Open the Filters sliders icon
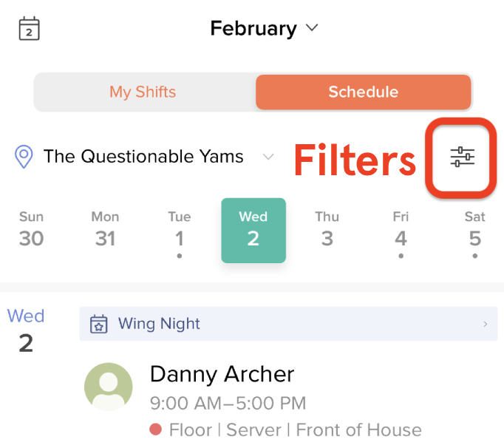The height and width of the screenshot is (448, 504). (462, 157)
